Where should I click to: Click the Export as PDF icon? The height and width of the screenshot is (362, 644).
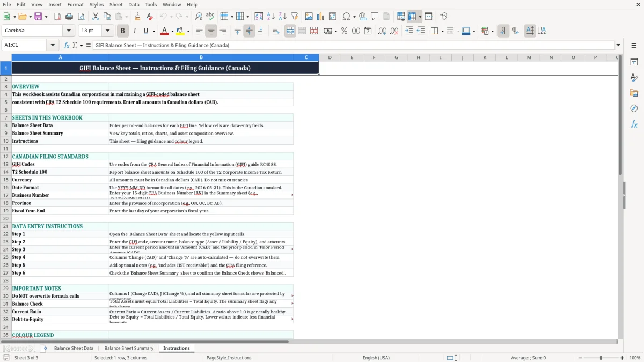57,17
